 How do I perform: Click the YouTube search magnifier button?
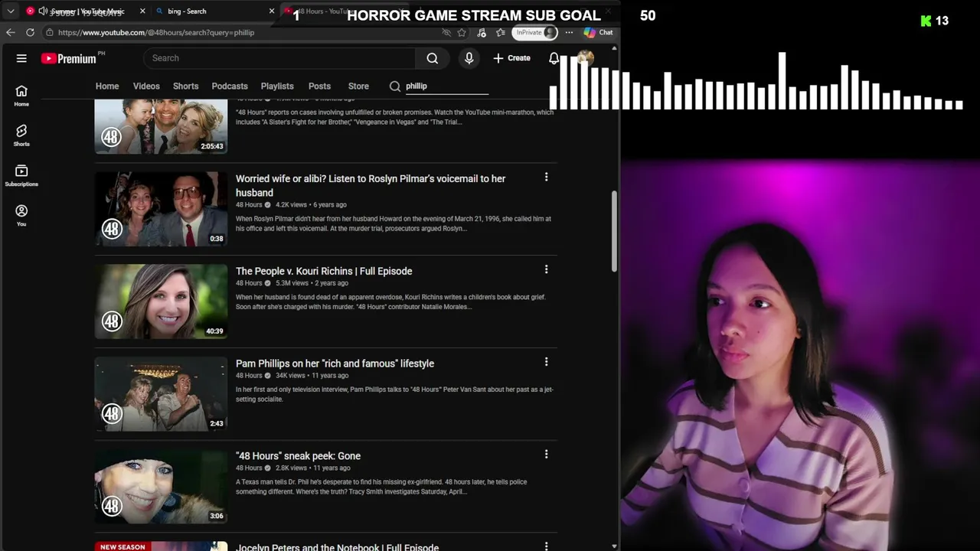pos(433,58)
